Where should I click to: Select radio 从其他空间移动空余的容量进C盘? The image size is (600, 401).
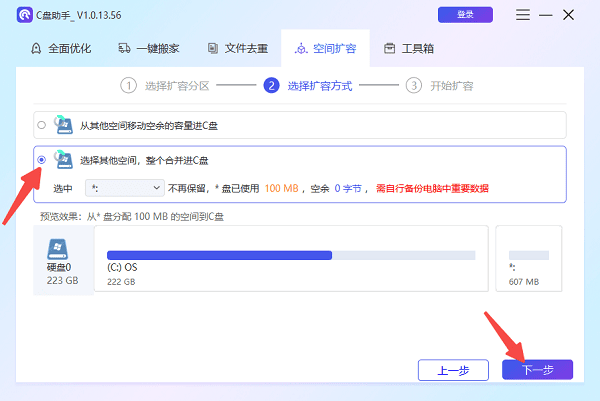[x=42, y=125]
